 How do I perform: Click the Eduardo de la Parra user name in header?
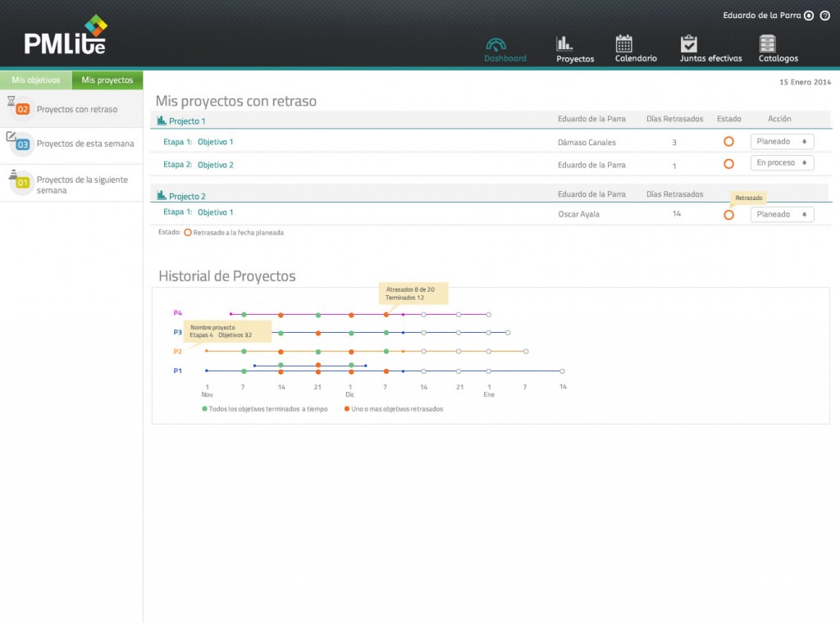[x=762, y=16]
